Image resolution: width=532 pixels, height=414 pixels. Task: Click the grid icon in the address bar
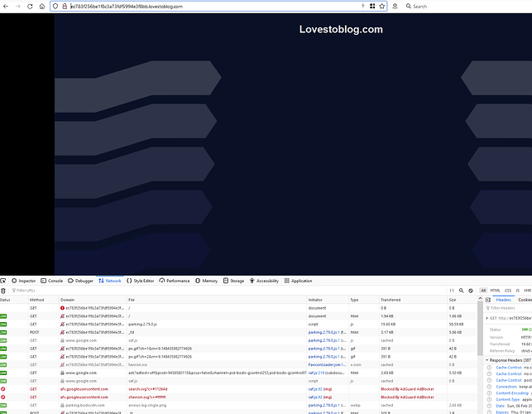(372, 6)
